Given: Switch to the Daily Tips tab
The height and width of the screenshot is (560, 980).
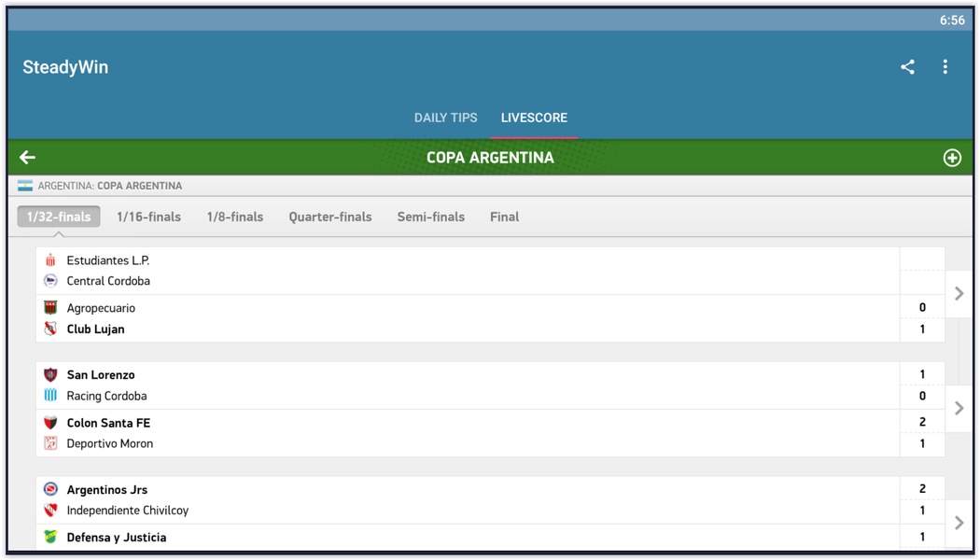Looking at the screenshot, I should tap(445, 118).
